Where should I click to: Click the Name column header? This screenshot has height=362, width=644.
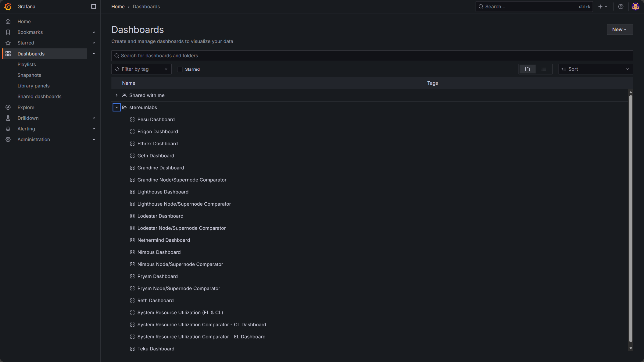[x=129, y=83]
